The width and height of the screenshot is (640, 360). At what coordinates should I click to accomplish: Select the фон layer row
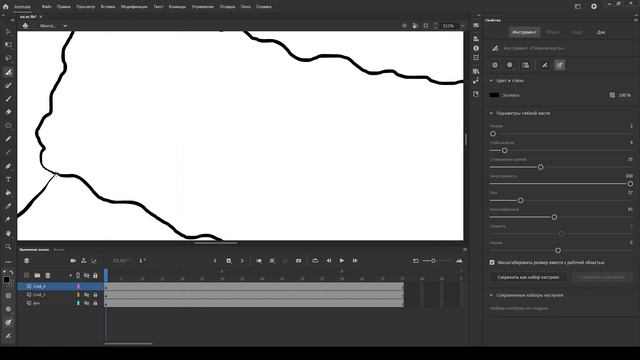tap(60, 303)
